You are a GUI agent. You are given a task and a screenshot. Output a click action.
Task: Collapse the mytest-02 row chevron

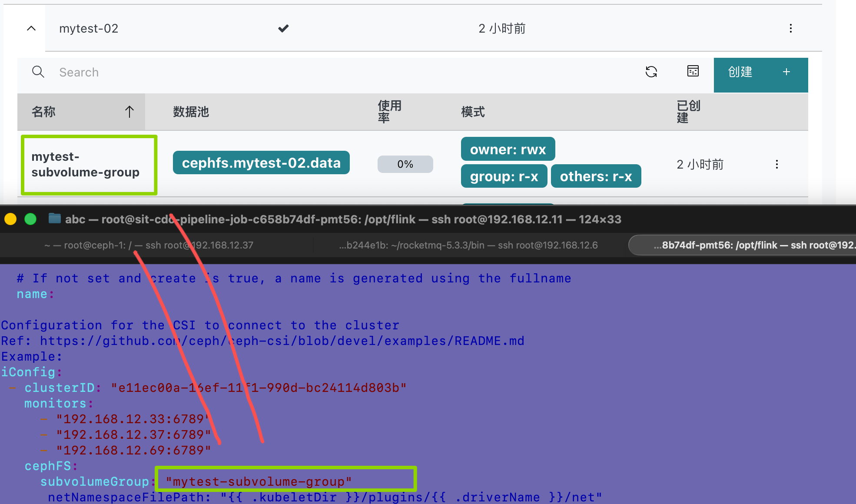[x=31, y=29]
